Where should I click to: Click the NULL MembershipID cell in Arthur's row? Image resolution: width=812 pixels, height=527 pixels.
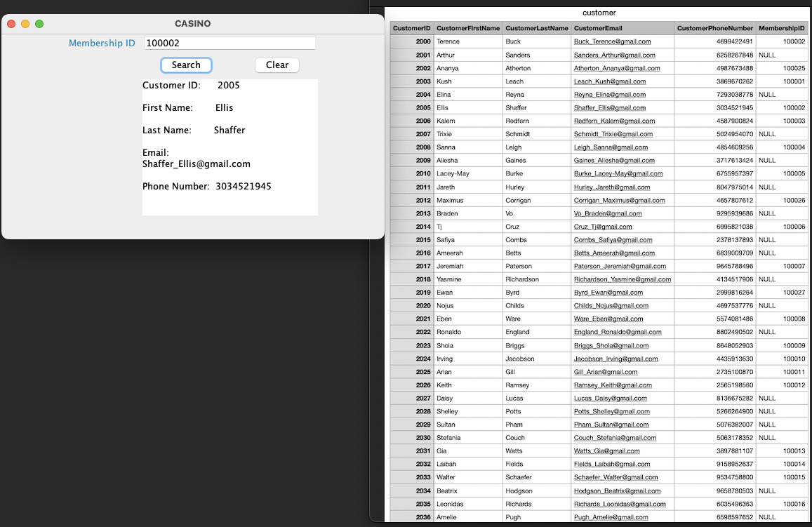click(781, 55)
